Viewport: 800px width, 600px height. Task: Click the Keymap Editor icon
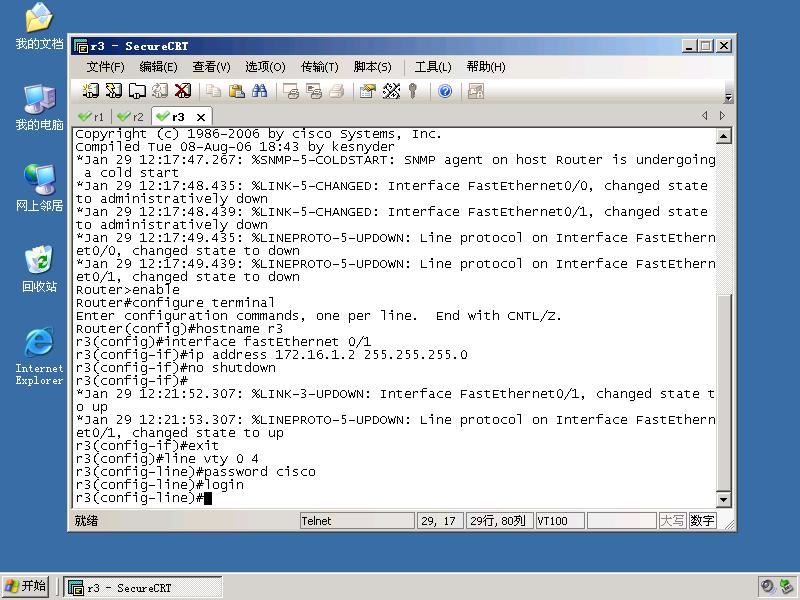coord(391,91)
